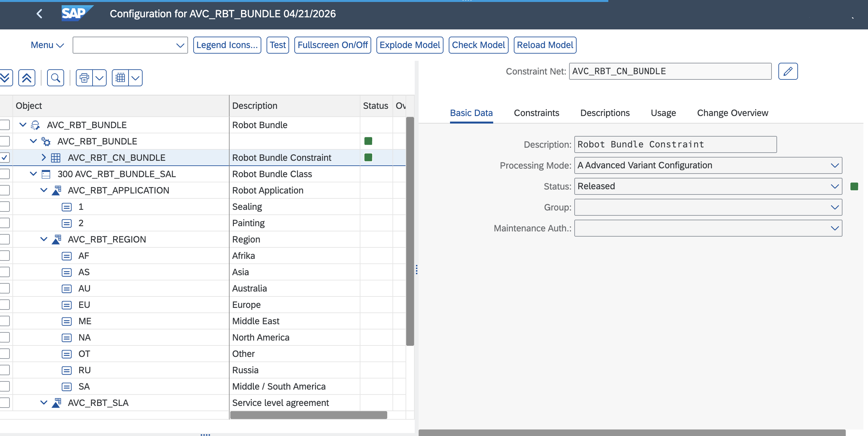Click the Test button
Image resolution: width=868 pixels, height=436 pixels.
click(x=278, y=45)
